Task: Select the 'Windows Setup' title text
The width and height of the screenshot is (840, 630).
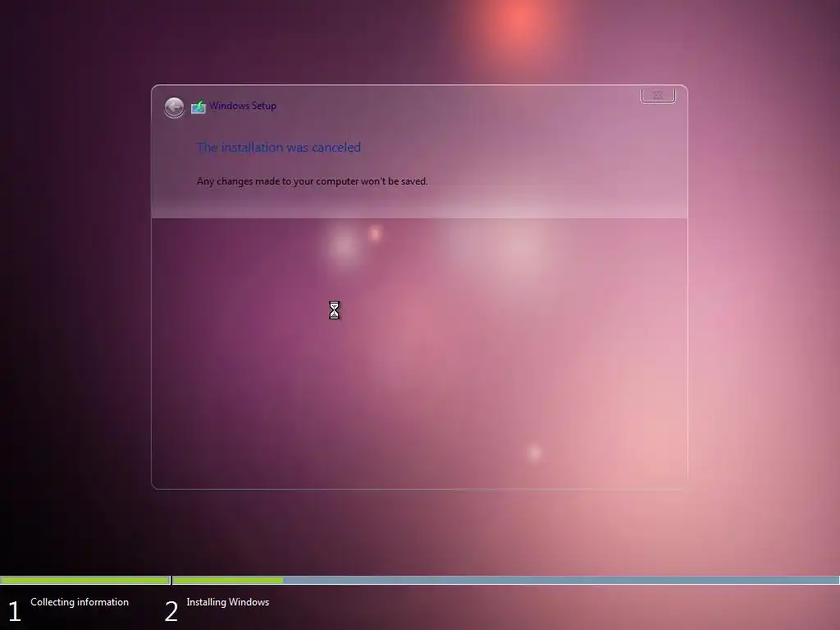Action: (243, 106)
